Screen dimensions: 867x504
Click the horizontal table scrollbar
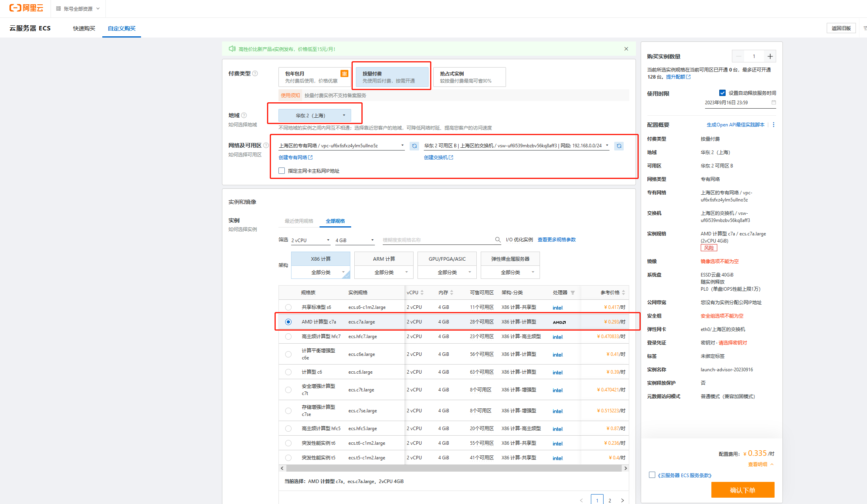coord(453,468)
